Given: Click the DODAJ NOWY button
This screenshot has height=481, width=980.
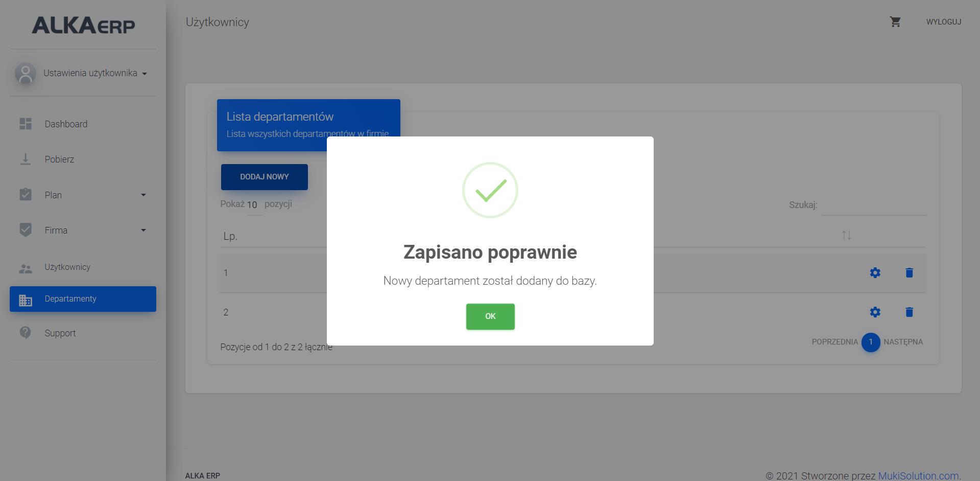Looking at the screenshot, I should click(265, 177).
